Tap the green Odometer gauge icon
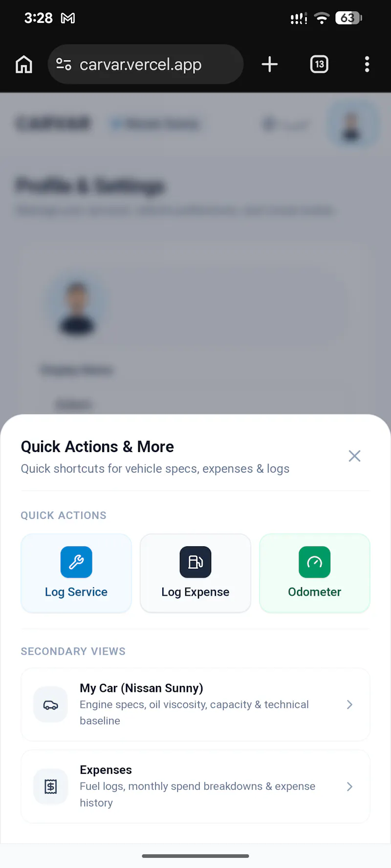The image size is (391, 868). click(315, 562)
